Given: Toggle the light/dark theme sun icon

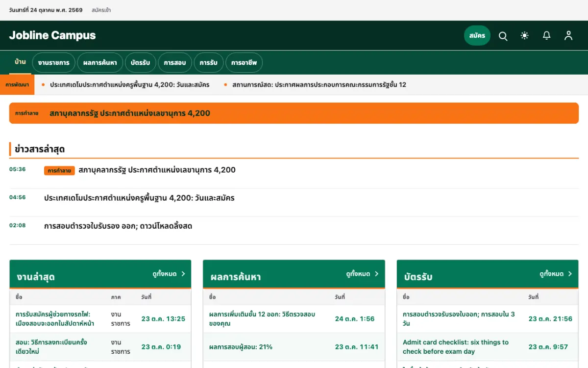Looking at the screenshot, I should click(525, 36).
